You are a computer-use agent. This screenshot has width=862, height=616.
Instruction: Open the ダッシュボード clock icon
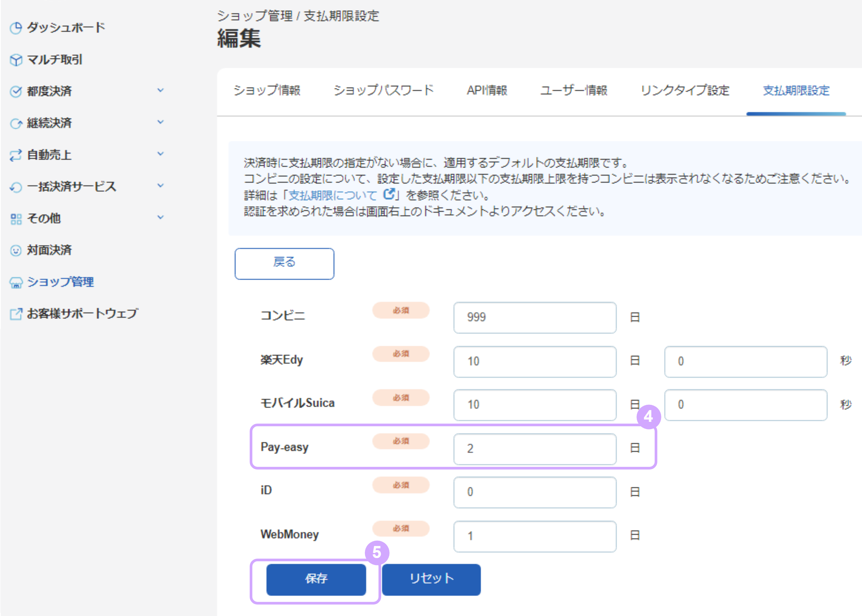tap(16, 28)
